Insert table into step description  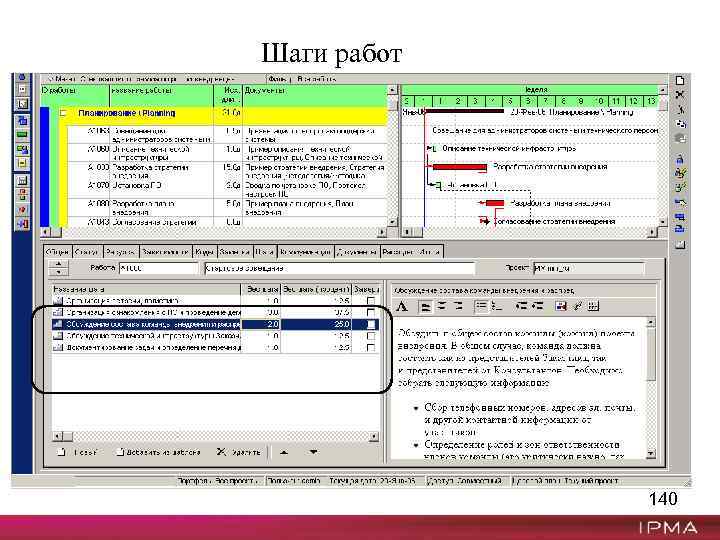[593, 306]
